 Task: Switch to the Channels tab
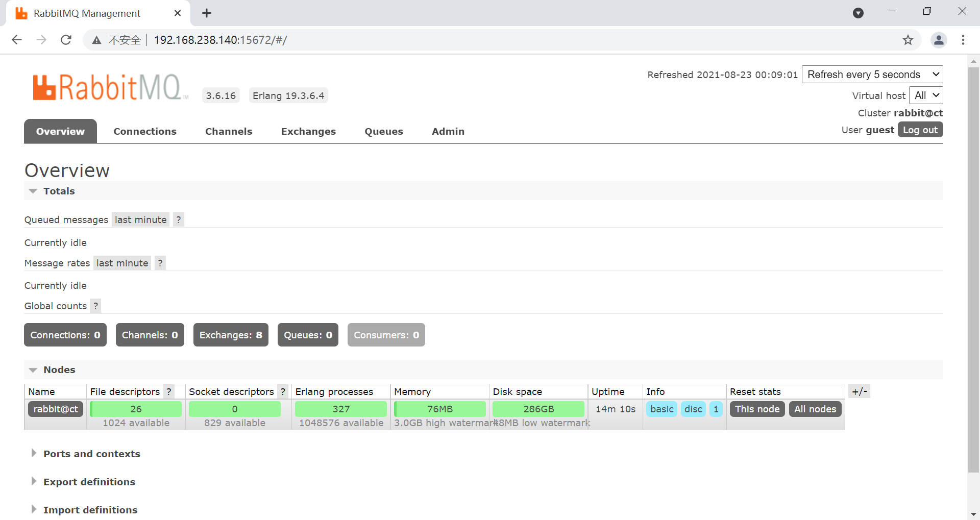pos(229,131)
